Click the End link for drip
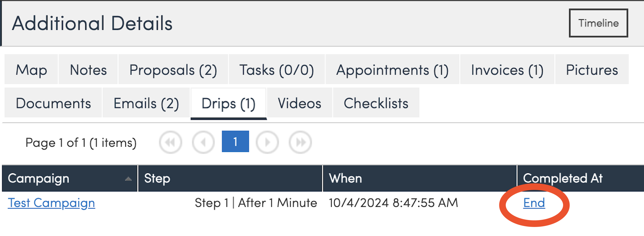 click(x=534, y=203)
